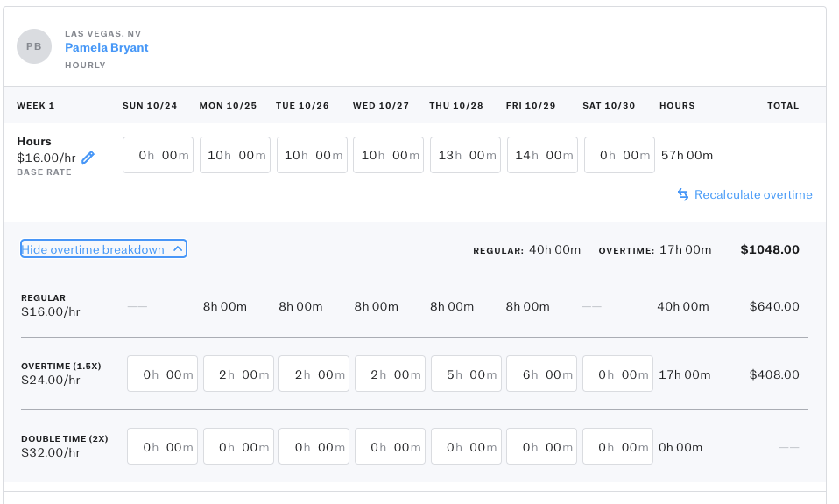
Task: Edit Monday overtime 1.5x hours field
Action: [238, 374]
